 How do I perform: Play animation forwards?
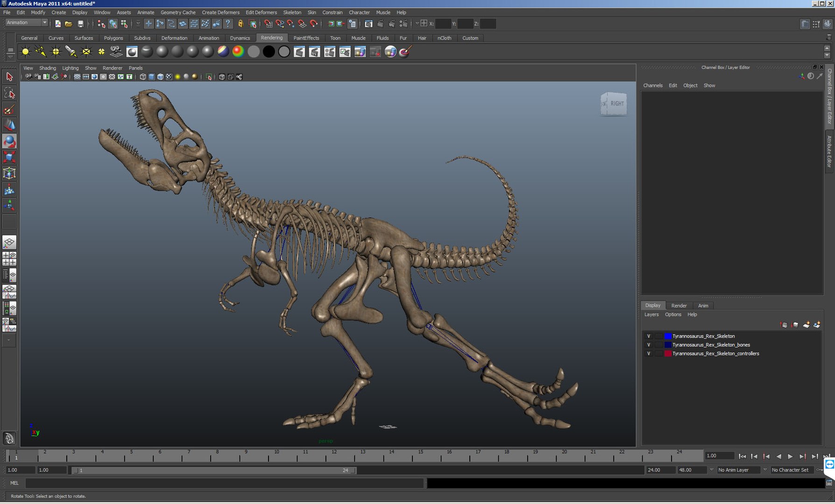790,456
